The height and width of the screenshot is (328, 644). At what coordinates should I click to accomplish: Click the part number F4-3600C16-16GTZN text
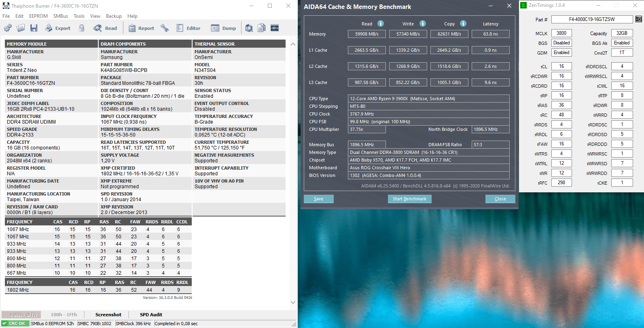31,83
